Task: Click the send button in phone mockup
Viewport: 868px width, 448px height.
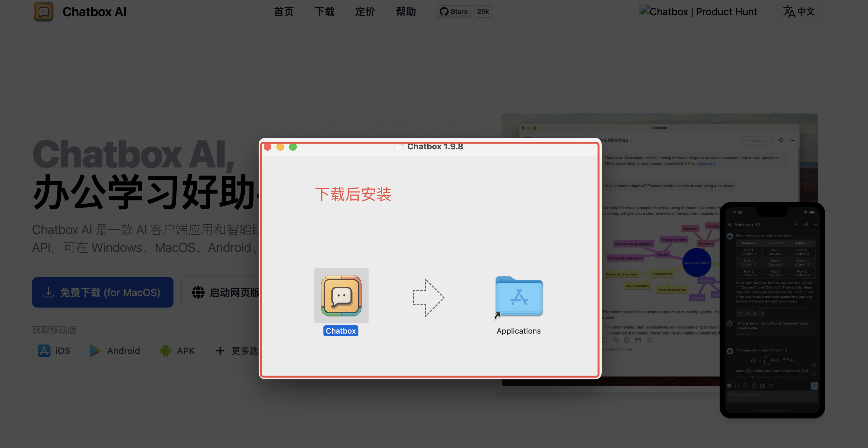Action: tap(814, 386)
